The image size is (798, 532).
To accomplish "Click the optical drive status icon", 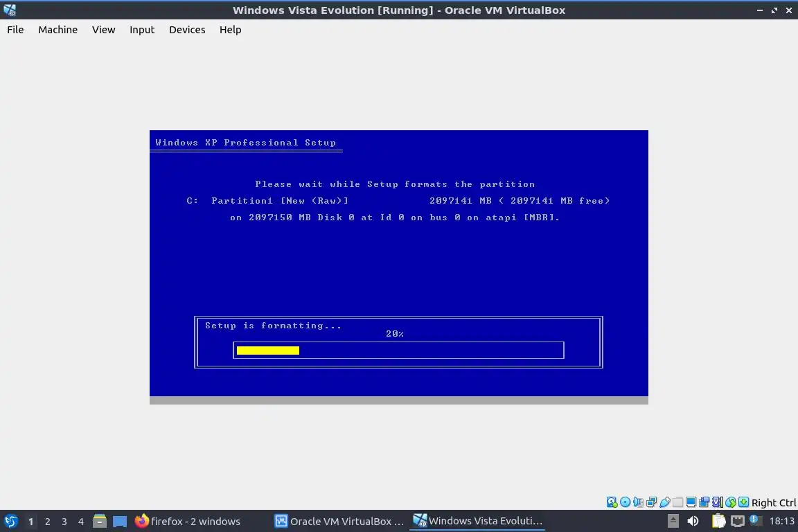I will (625, 502).
